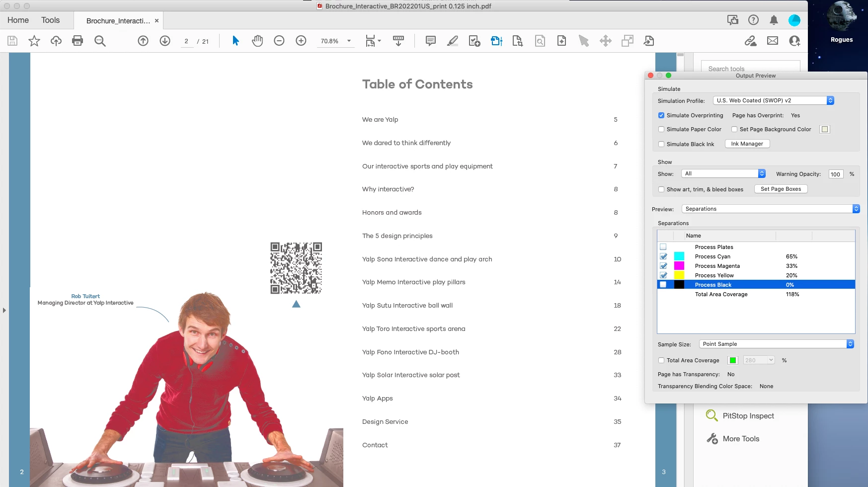
Task: Click the current page number field
Action: [x=186, y=41]
